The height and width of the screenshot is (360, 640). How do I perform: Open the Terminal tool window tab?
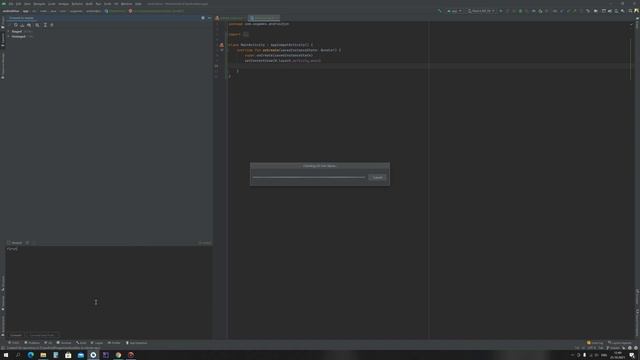(x=64, y=343)
